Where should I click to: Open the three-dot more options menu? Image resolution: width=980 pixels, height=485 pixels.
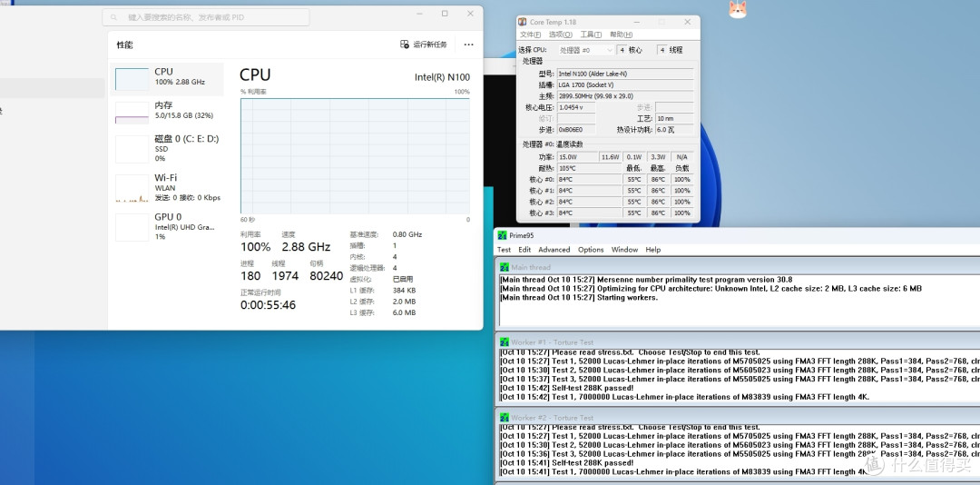click(469, 45)
